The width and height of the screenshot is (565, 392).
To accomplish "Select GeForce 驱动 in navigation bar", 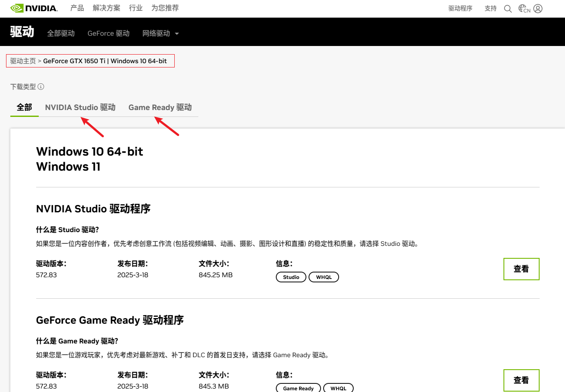I will point(108,33).
